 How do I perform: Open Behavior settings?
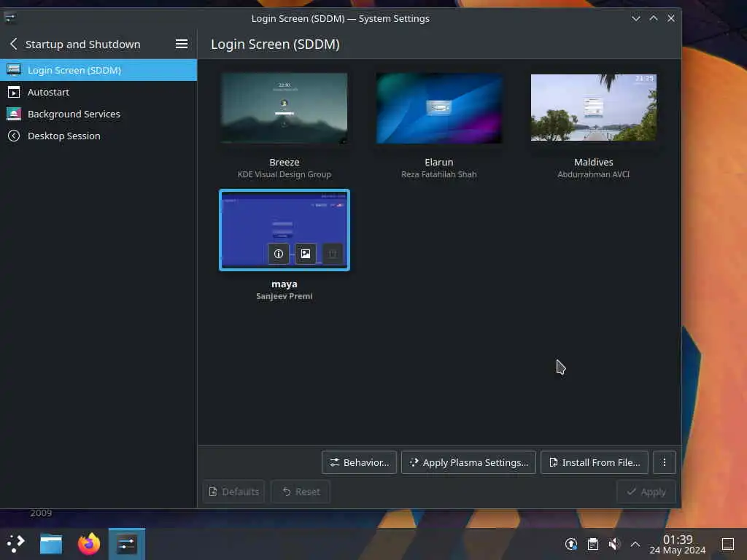point(359,462)
